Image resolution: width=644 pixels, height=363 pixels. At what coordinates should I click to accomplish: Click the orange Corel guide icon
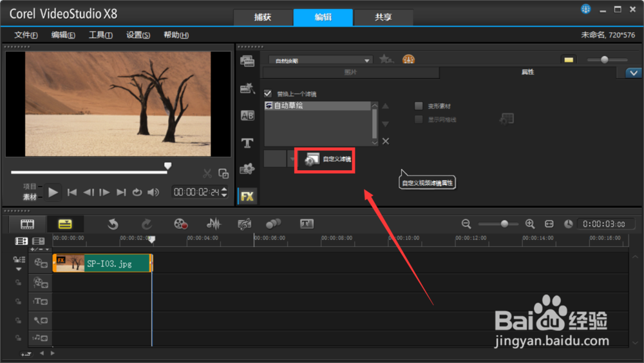pos(408,59)
